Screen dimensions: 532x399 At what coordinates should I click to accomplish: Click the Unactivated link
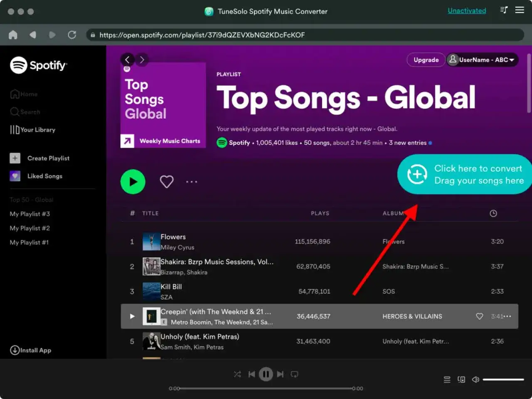467,10
